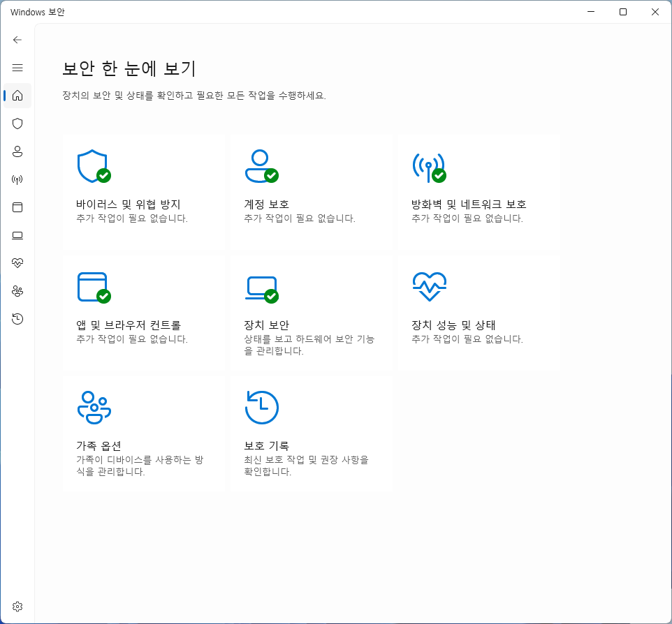
Task: Open the 방화벽 및 네트워크 보호 title
Action: pyautogui.click(x=469, y=205)
